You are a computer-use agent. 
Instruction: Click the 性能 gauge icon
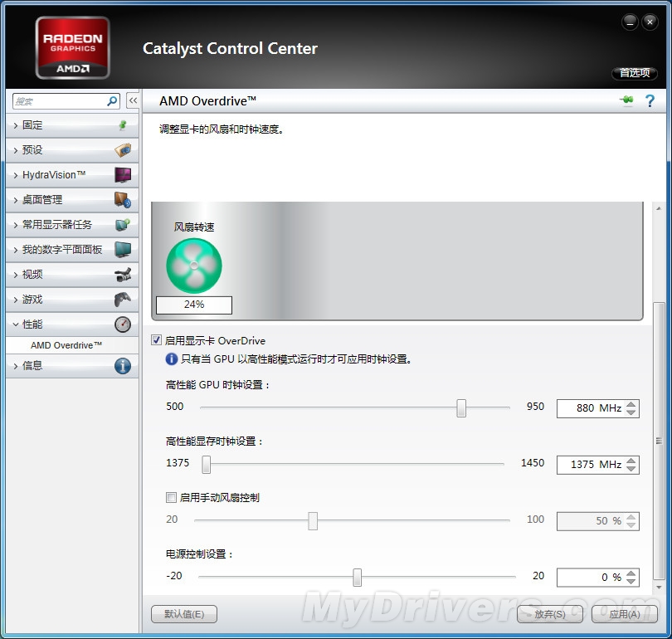[123, 324]
